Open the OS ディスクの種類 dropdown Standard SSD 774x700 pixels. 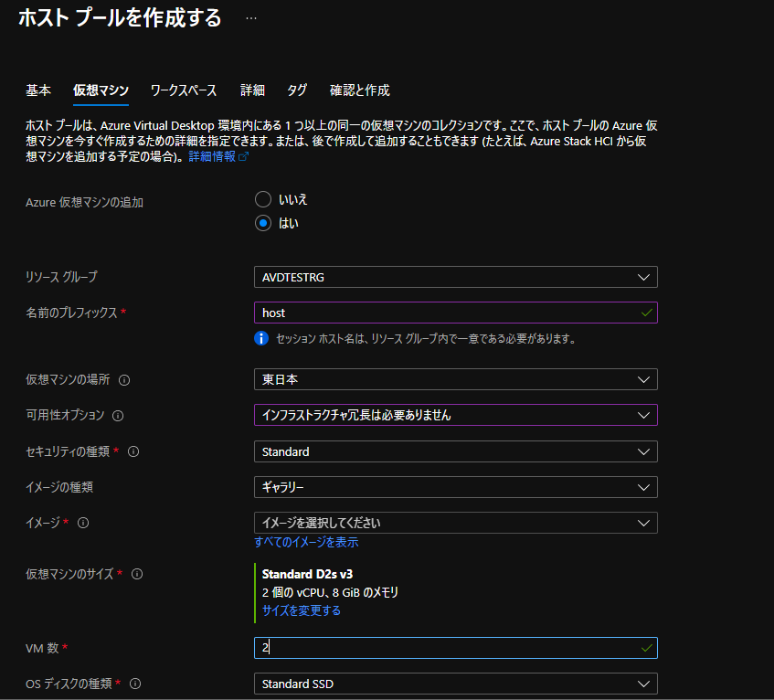pos(456,684)
